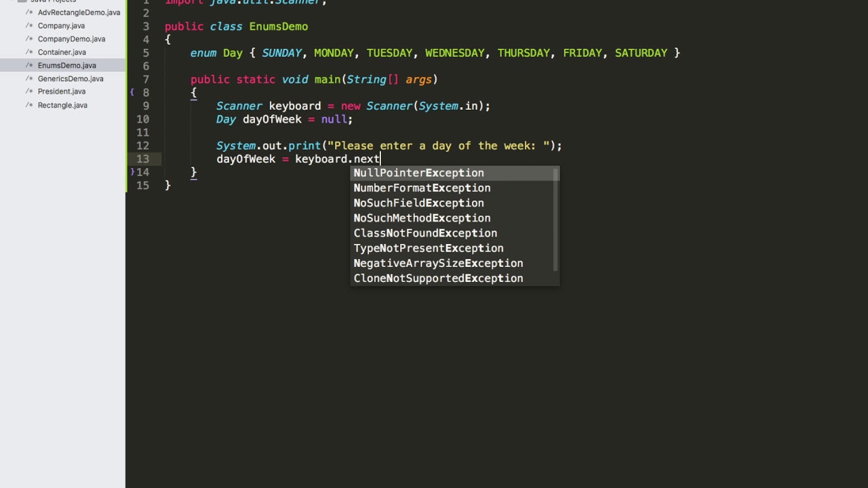Viewport: 868px width, 488px height.
Task: Click the file icon beside President.java
Action: coord(29,91)
